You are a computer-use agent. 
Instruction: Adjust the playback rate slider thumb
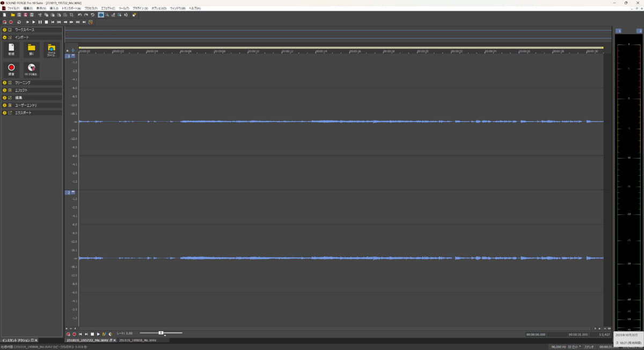(161, 333)
